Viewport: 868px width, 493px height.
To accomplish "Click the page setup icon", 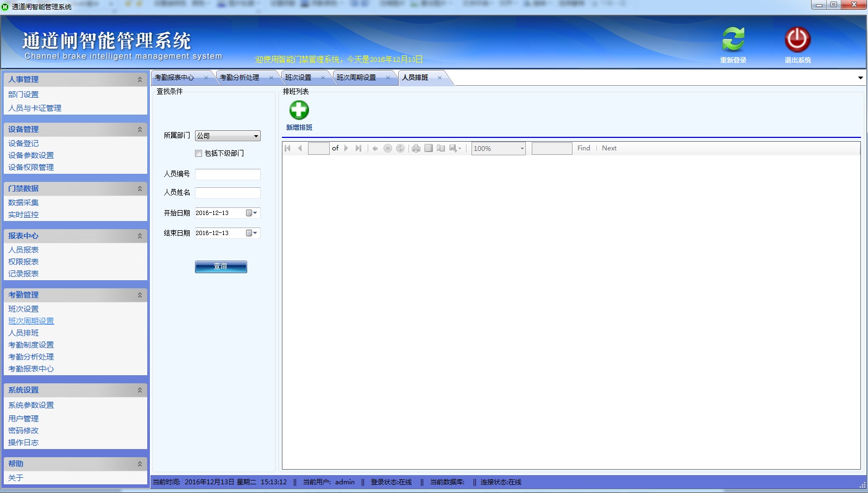I will tap(441, 148).
